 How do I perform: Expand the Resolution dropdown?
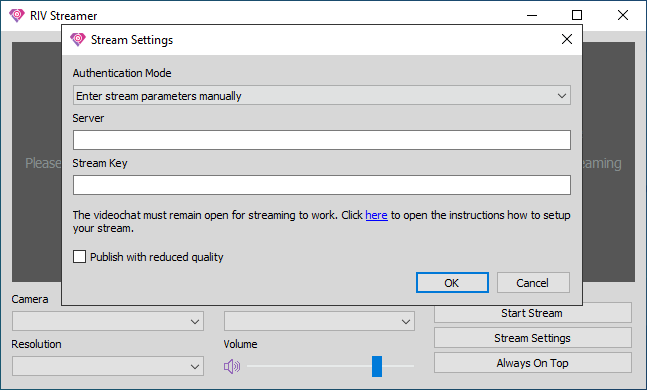pos(108,366)
